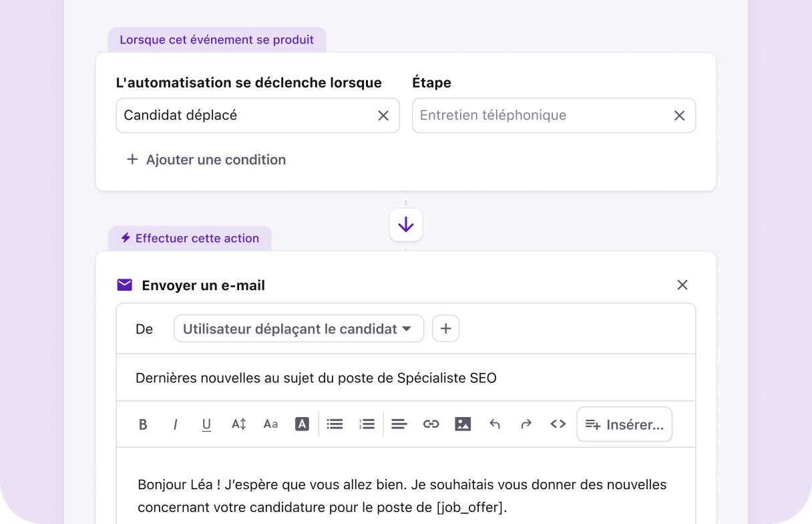Open the text color tool
Image resolution: width=812 pixels, height=524 pixels.
(302, 424)
